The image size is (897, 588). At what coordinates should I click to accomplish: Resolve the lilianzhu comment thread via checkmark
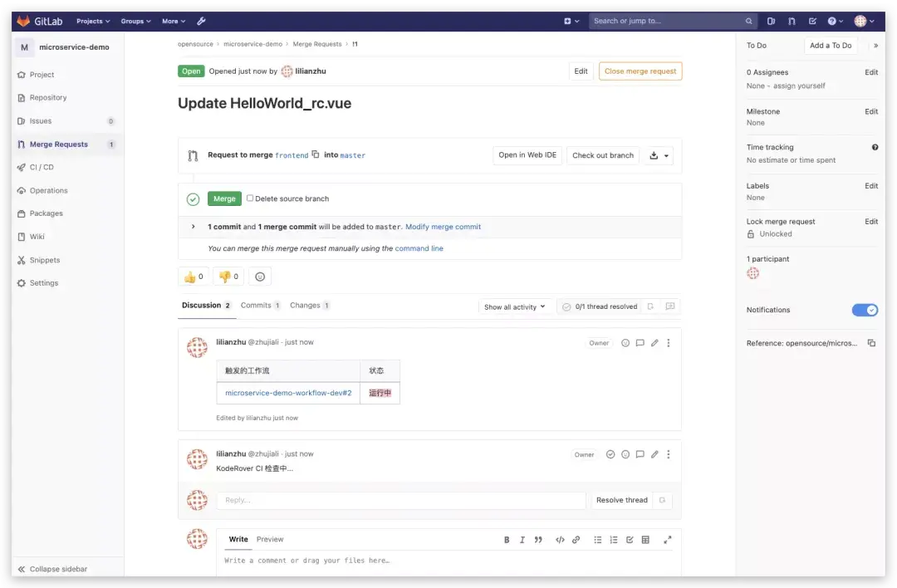[612, 453]
